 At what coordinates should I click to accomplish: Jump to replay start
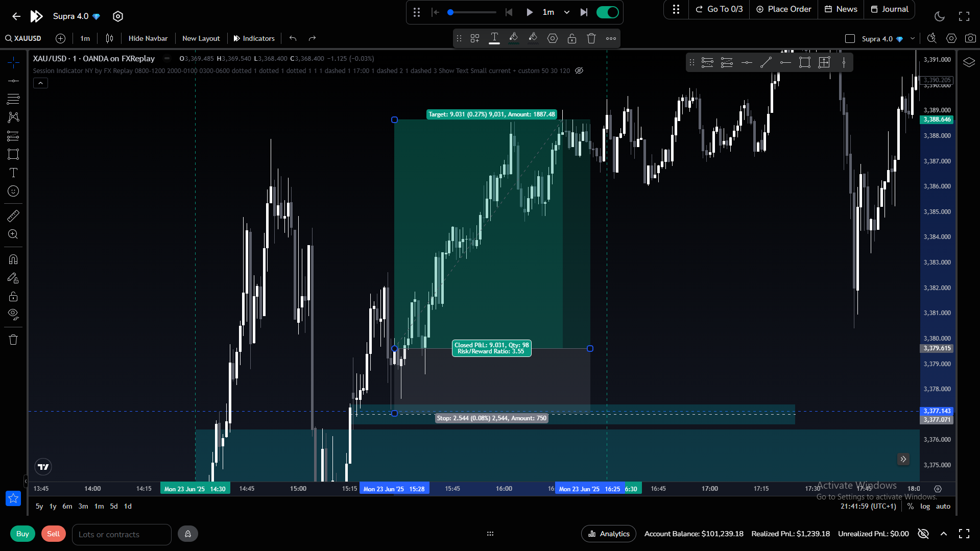tap(435, 12)
